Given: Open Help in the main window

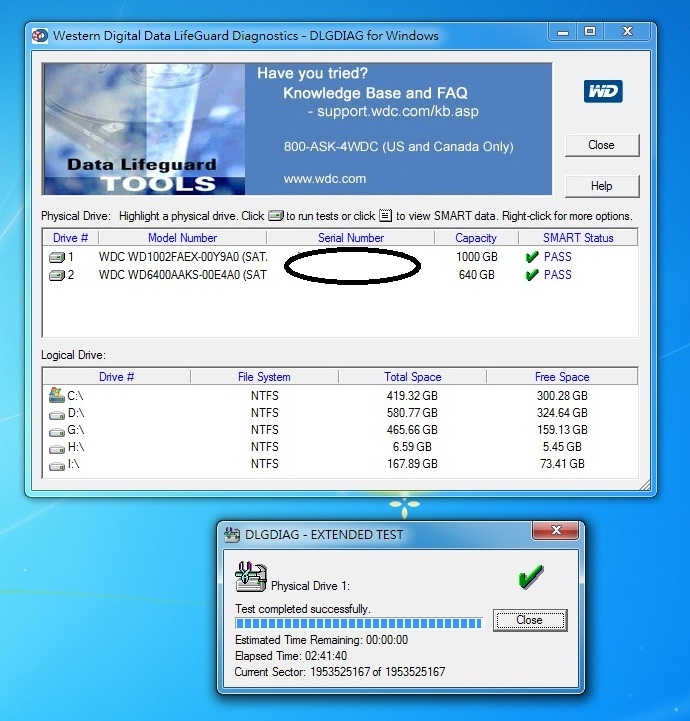Looking at the screenshot, I should (602, 186).
